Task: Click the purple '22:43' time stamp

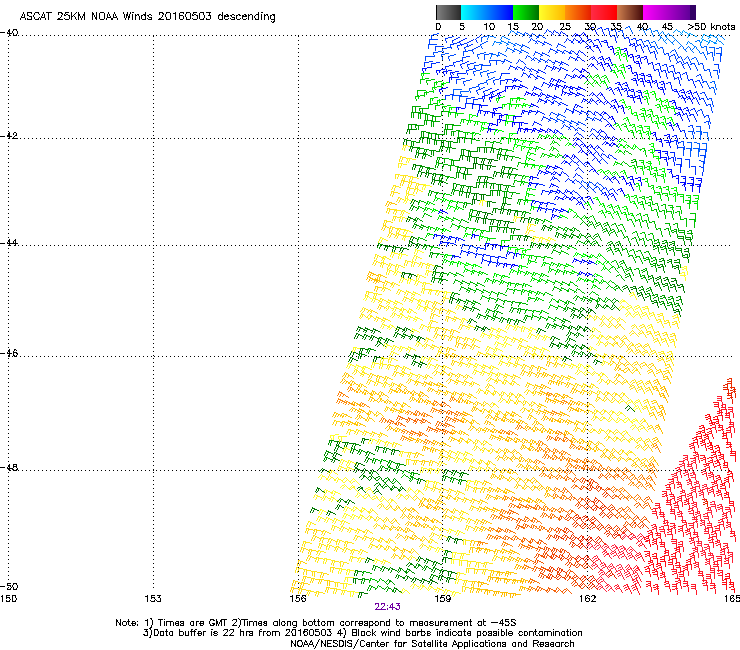Action: (387, 607)
